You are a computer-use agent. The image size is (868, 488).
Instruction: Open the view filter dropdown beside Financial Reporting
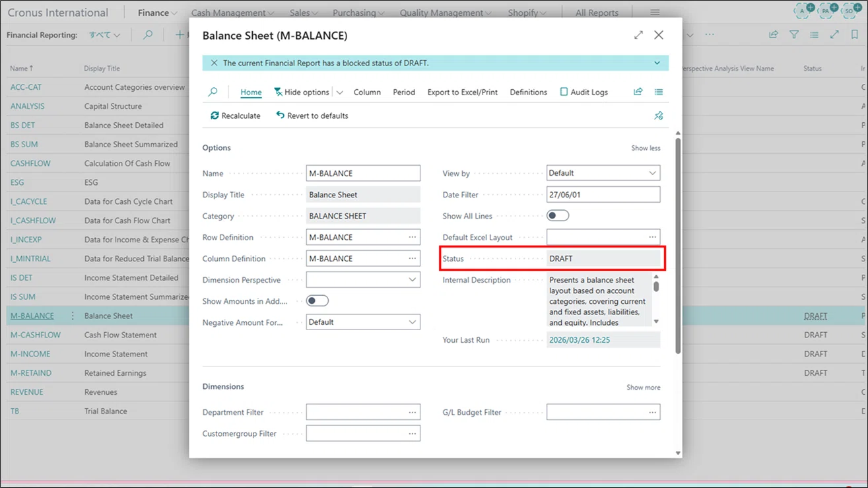tap(105, 35)
